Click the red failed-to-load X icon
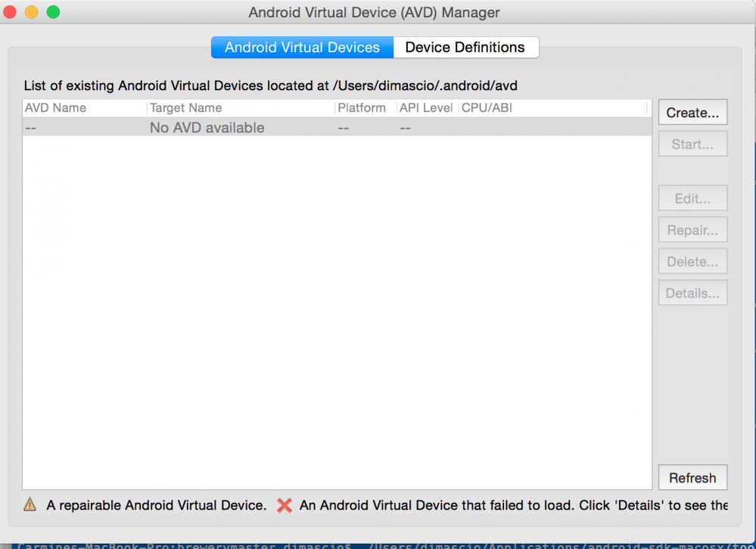 [284, 505]
